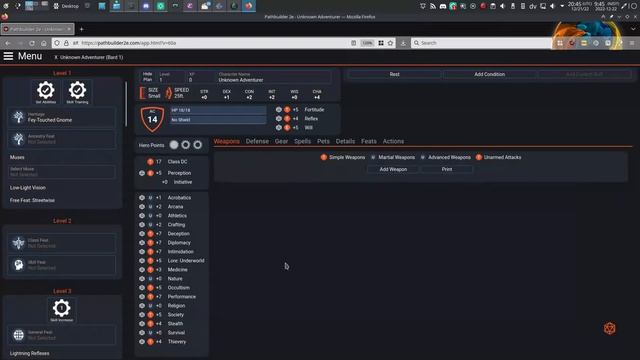Click the Firefox reload page icon
This screenshot has height=360, width=640.
pyautogui.click(x=32, y=43)
